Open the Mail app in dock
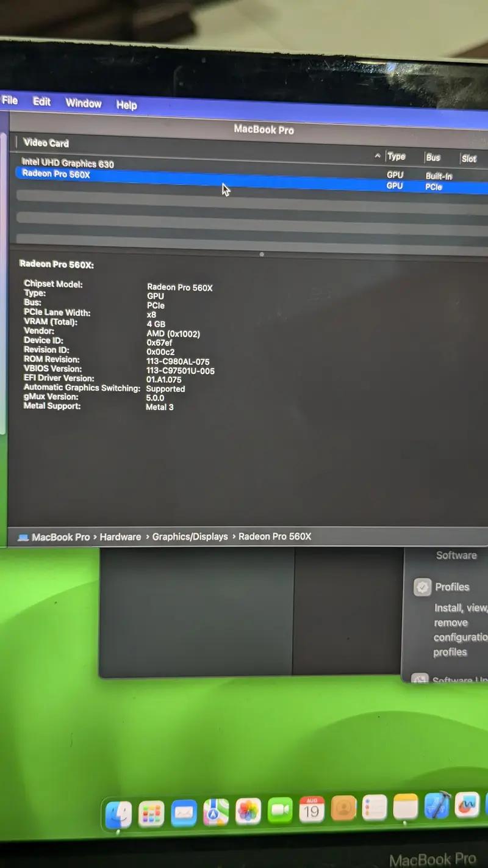Viewport: 488px width, 868px height. coord(184,812)
